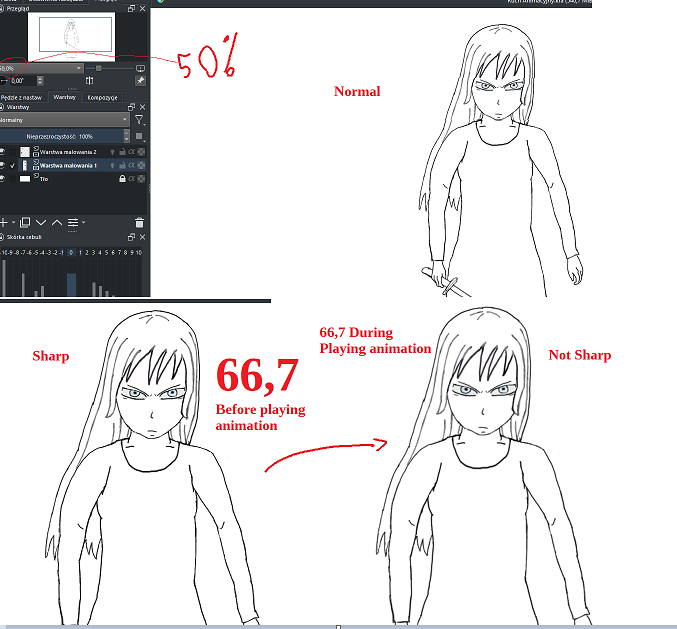Viewport: 677px width, 629px height.
Task: Open the layer filter funnel menu
Action: (139, 120)
